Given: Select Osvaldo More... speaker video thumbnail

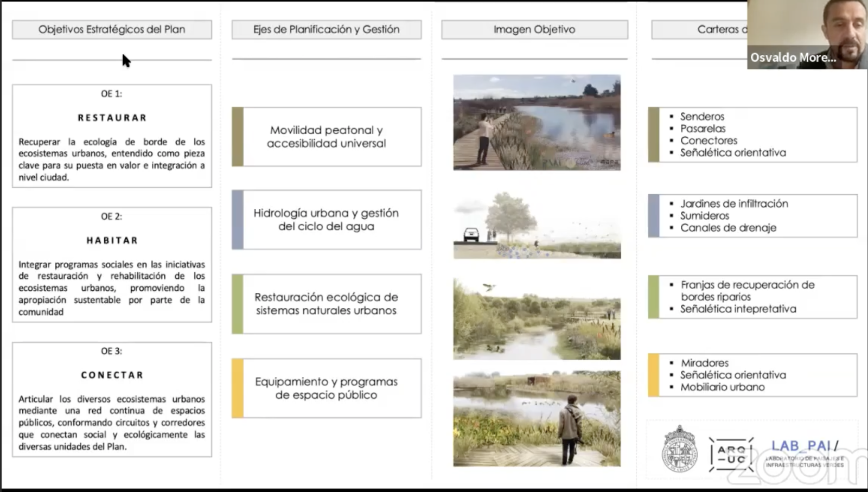Looking at the screenshot, I should coord(807,34).
